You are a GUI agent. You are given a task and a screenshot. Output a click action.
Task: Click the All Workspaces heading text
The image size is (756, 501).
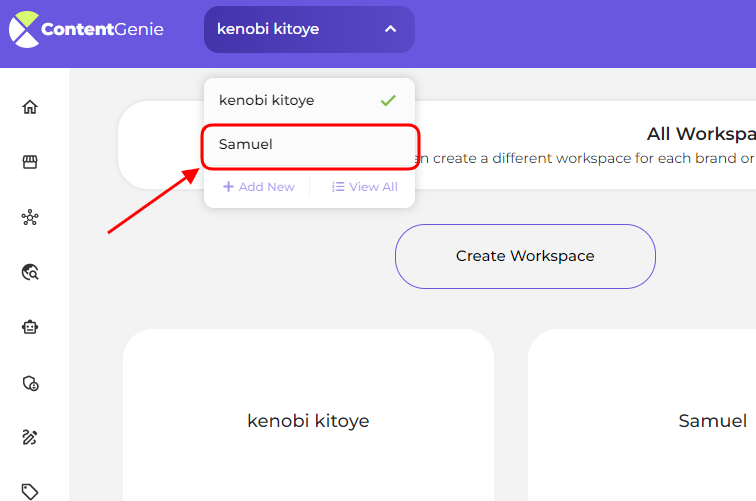pyautogui.click(x=701, y=134)
